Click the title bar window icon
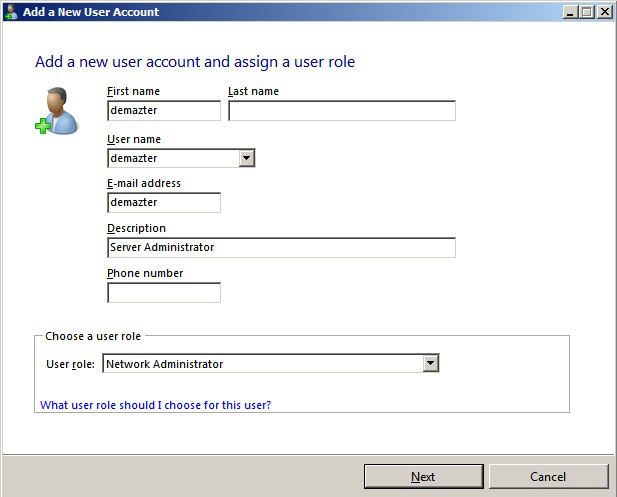 pyautogui.click(x=11, y=12)
